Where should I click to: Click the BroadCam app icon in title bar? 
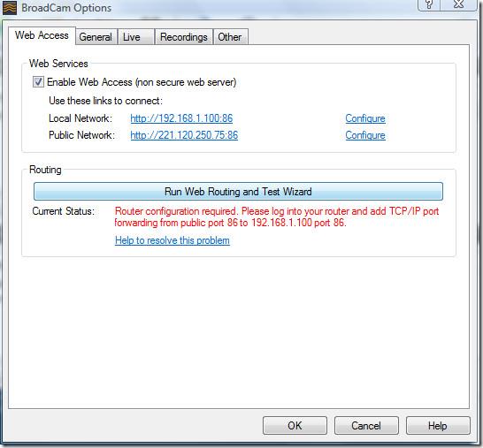pos(9,8)
